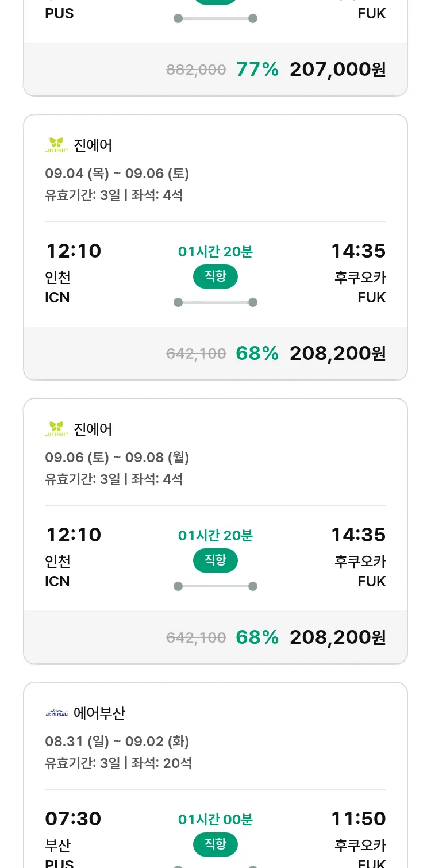Click the 07:30 부산 departure time
The image size is (431, 868).
tap(73, 819)
